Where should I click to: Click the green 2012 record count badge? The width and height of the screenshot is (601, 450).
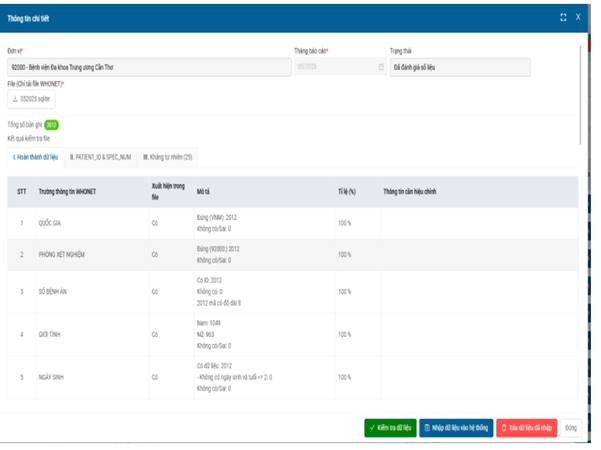pyautogui.click(x=52, y=125)
